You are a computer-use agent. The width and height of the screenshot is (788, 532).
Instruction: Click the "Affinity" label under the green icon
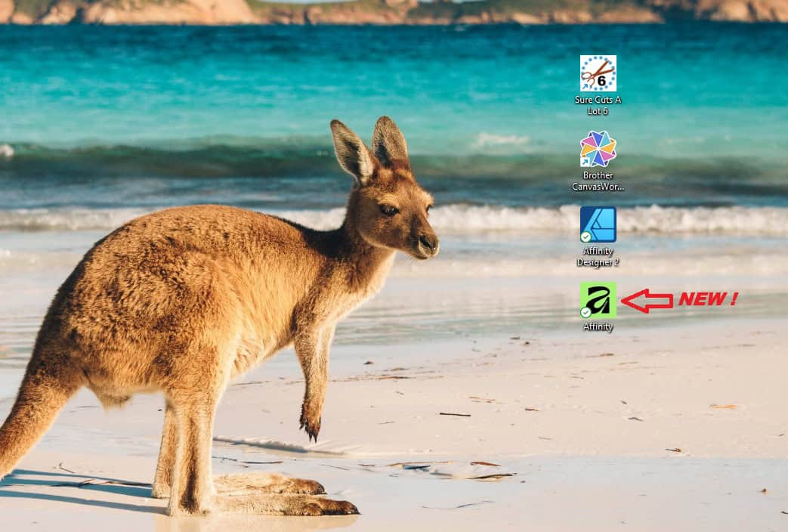pos(598,326)
